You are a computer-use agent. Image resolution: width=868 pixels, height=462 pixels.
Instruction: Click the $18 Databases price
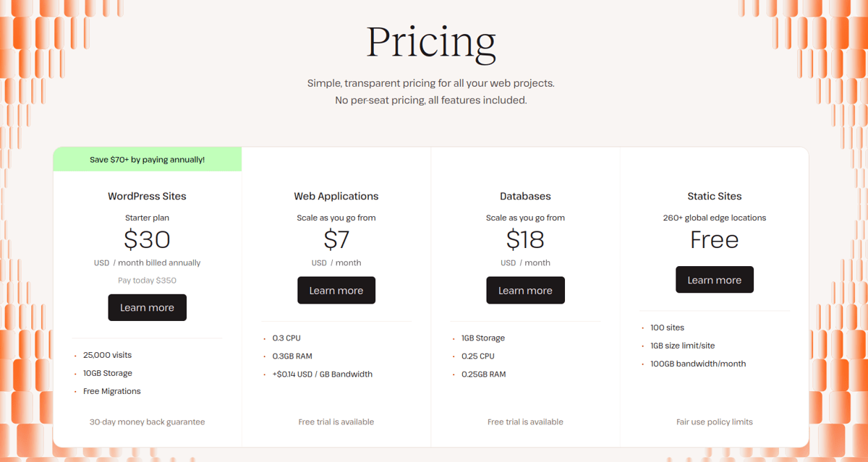click(525, 239)
